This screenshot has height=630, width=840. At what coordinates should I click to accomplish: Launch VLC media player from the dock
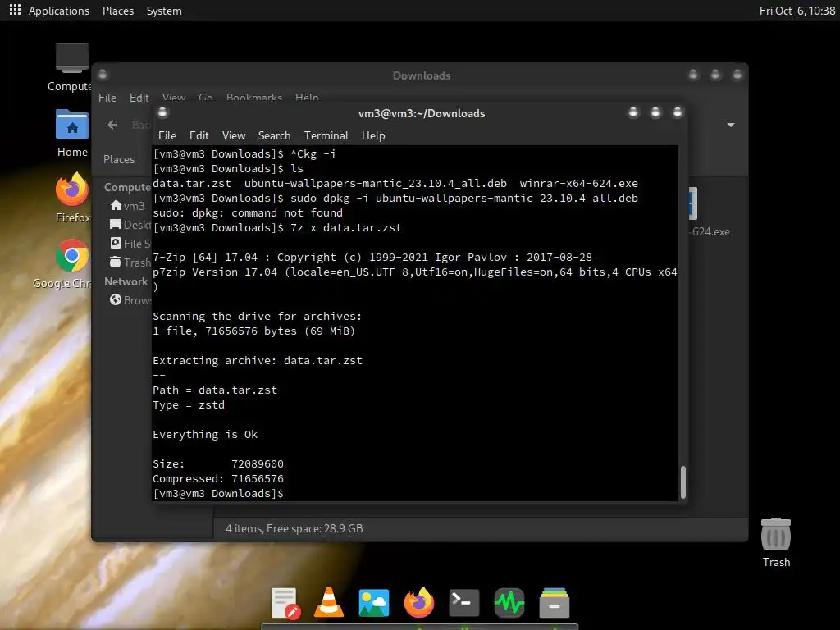pos(329,603)
